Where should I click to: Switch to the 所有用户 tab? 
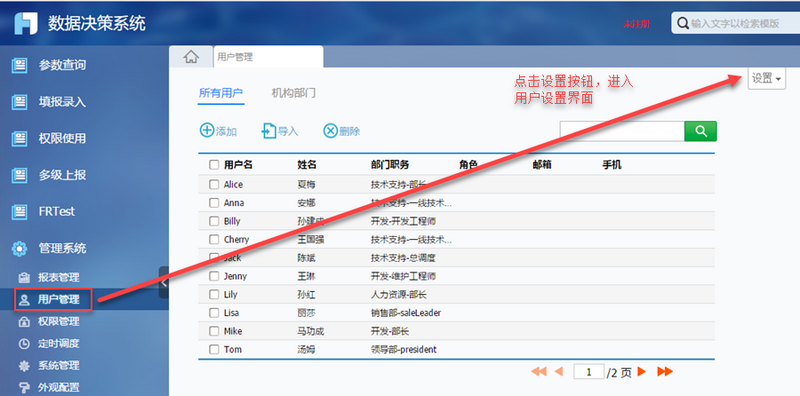click(x=221, y=93)
